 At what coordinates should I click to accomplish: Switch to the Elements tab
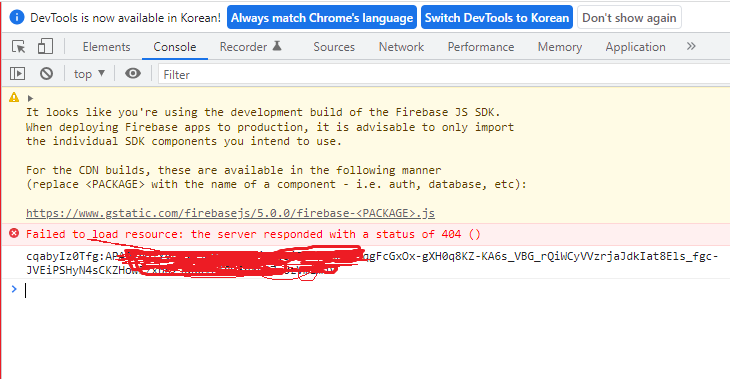pos(107,47)
